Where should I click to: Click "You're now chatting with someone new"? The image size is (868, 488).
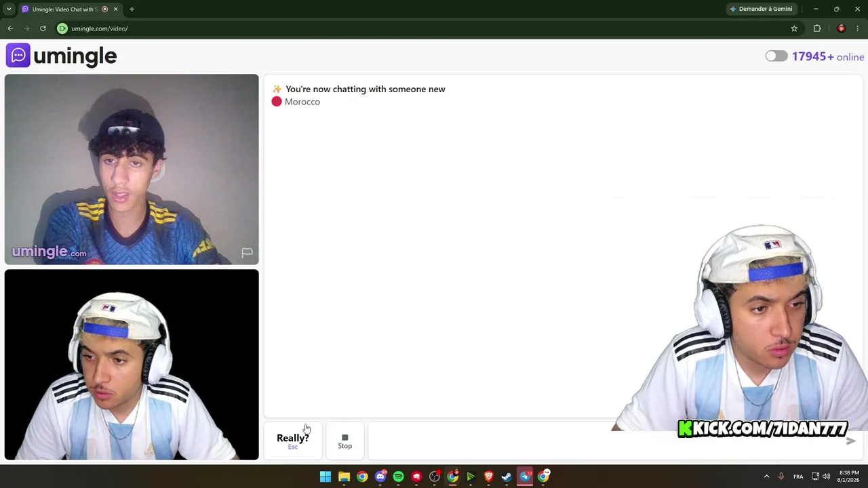coord(366,89)
